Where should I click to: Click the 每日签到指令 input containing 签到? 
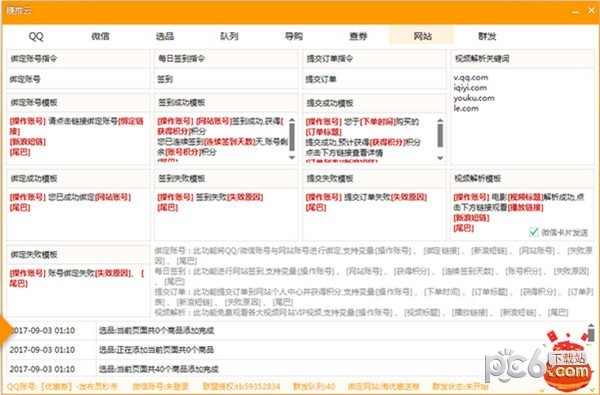pyautogui.click(x=226, y=79)
